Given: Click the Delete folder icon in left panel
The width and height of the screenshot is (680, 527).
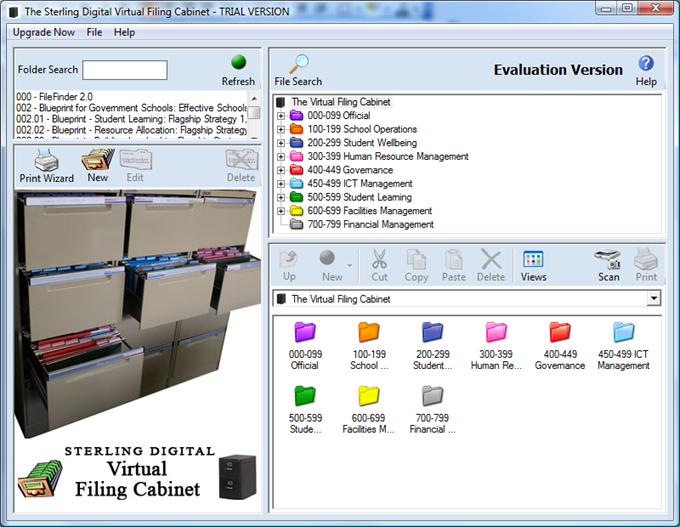Looking at the screenshot, I should coord(242,160).
